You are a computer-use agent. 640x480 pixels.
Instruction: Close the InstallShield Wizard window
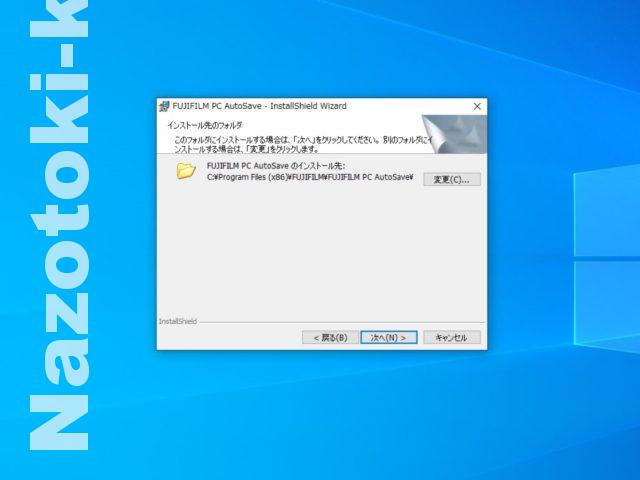[x=476, y=106]
